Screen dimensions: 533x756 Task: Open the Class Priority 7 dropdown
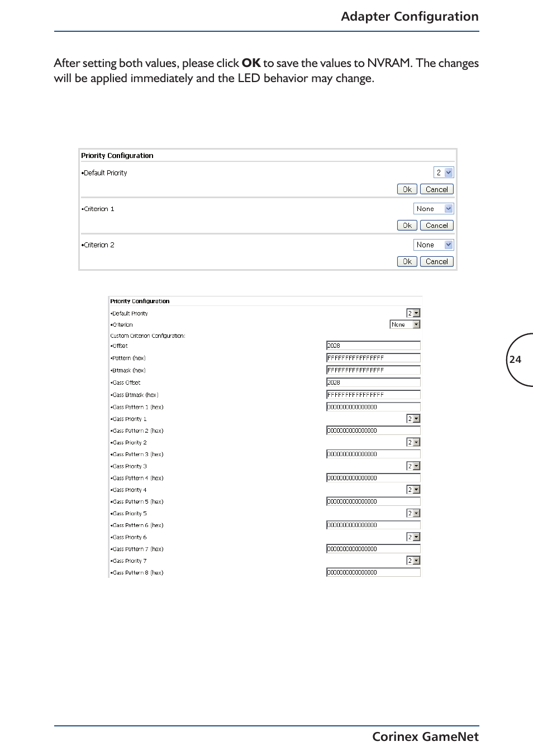click(413, 561)
